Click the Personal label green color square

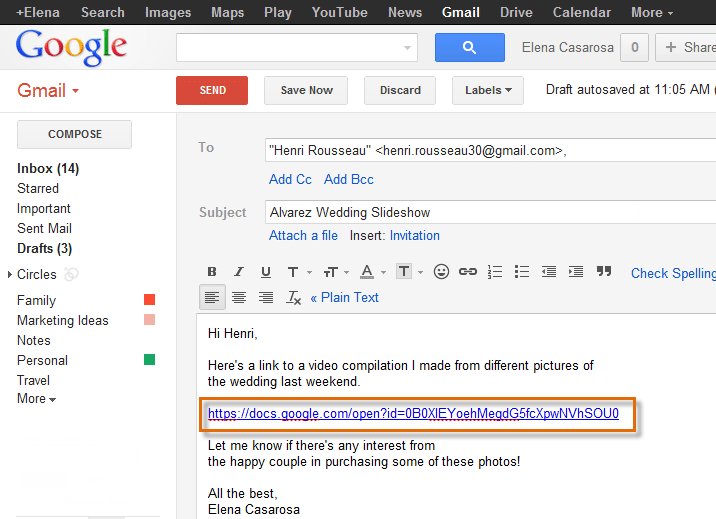(x=149, y=360)
